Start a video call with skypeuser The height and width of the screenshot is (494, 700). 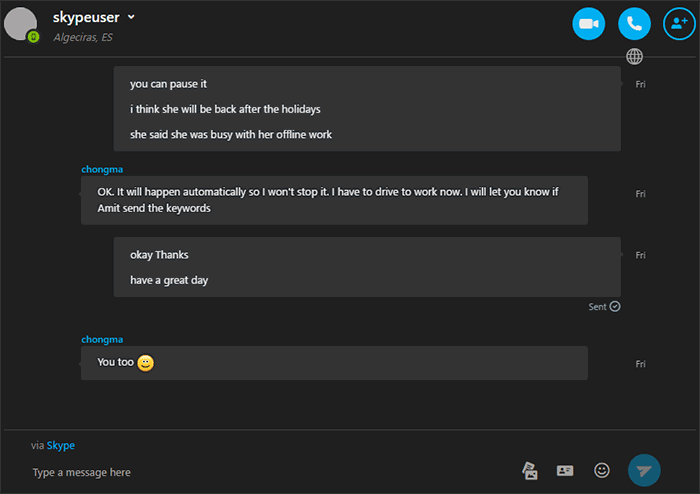588,24
